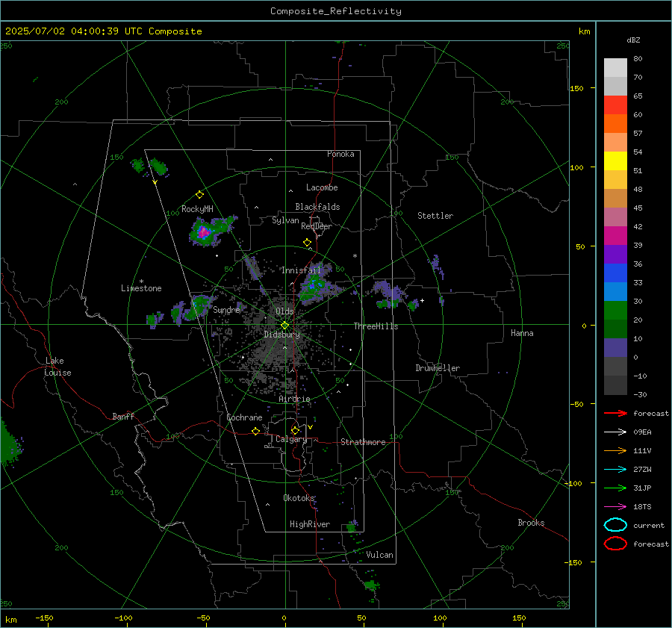Click the Stettler town label
672x628 pixels.
pyautogui.click(x=435, y=216)
